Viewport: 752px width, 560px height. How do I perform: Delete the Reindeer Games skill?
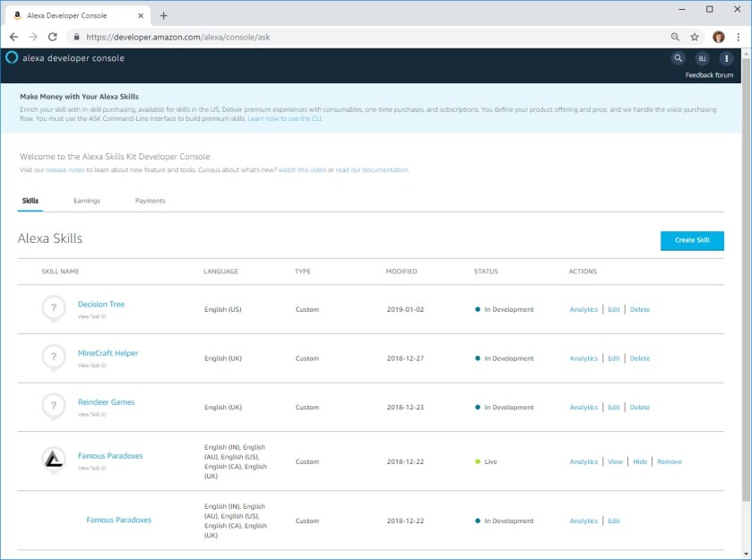pos(639,407)
